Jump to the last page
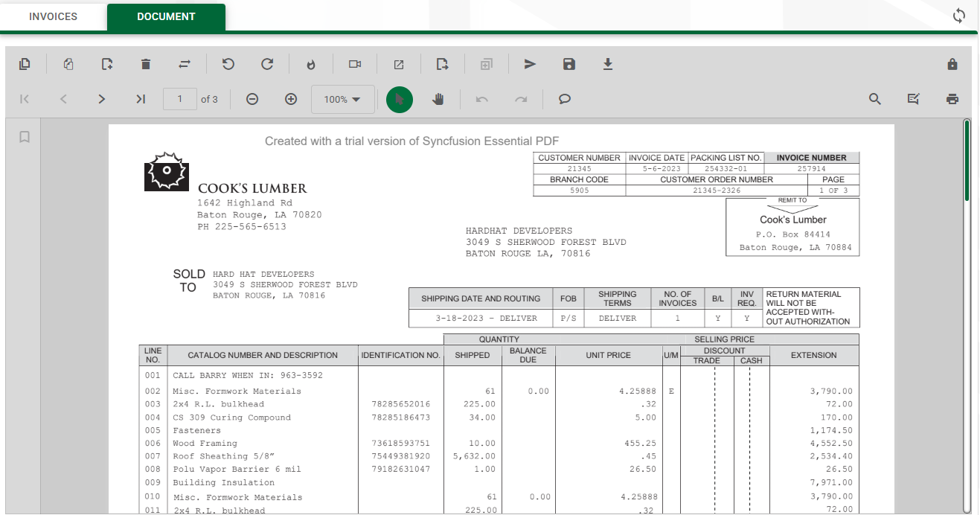The height and width of the screenshot is (515, 980). pos(141,99)
